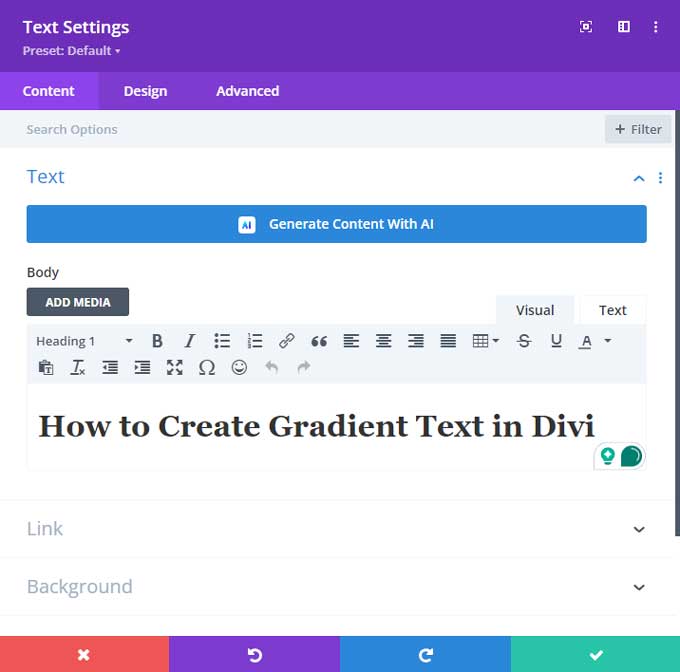Open the table insert menu

click(x=485, y=341)
